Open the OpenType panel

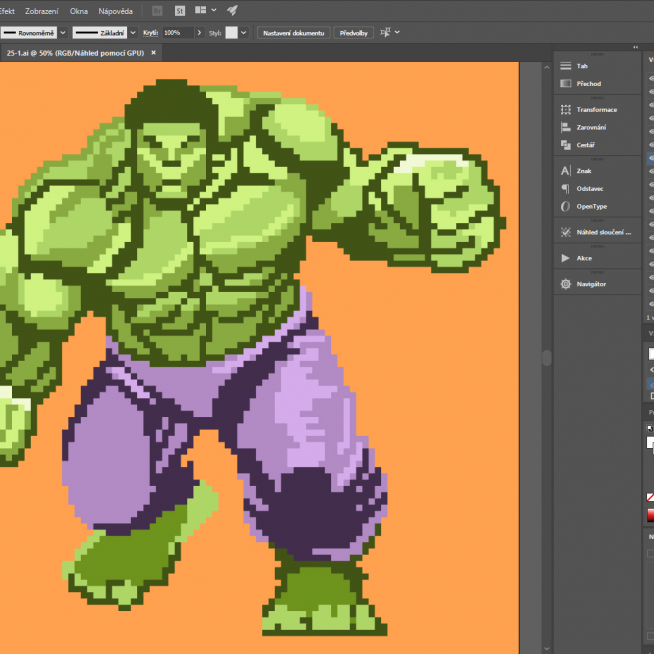[566, 207]
